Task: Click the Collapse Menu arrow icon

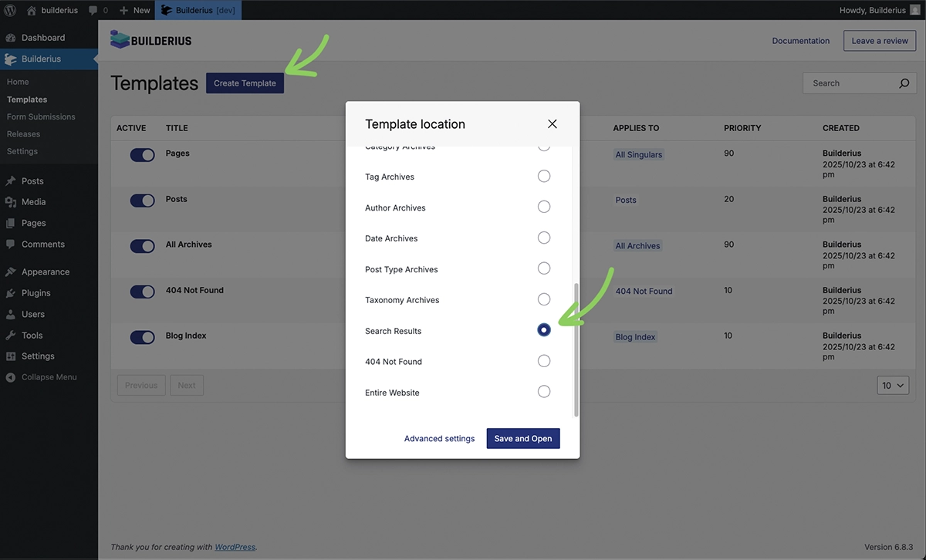Action: pos(9,376)
